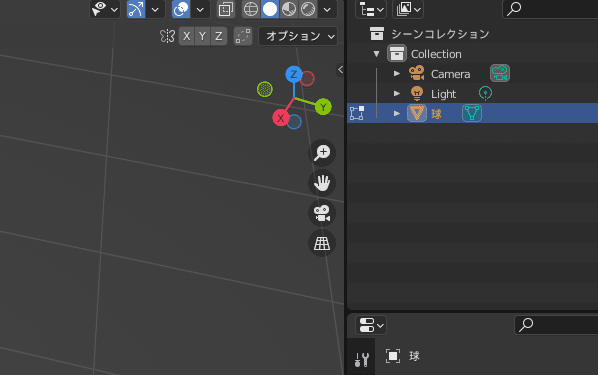Viewport: 598px width, 375px height.
Task: Toggle Y axis mirror
Action: coord(203,36)
